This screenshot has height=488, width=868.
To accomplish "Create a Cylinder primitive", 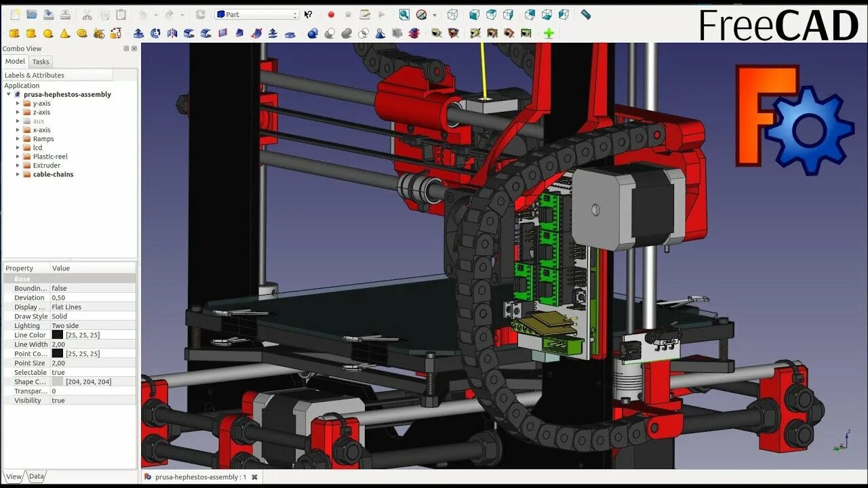I will coord(31,33).
